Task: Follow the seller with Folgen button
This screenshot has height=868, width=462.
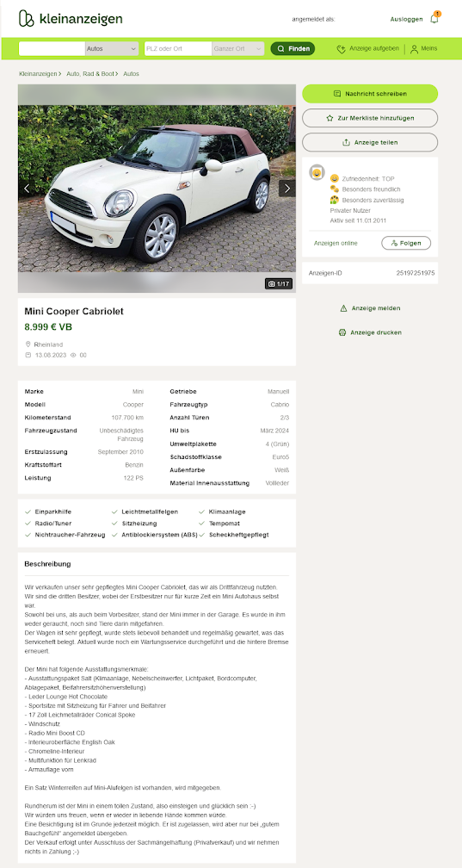Action: pyautogui.click(x=406, y=243)
